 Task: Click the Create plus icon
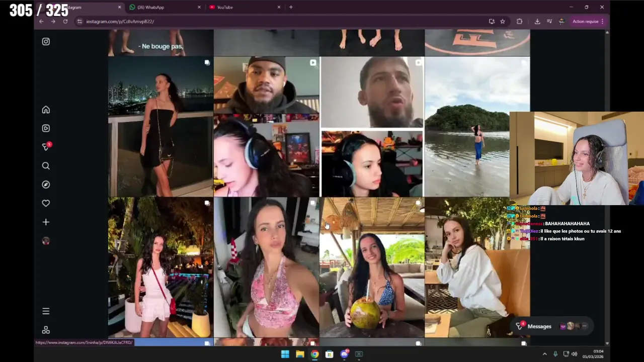coord(46,222)
